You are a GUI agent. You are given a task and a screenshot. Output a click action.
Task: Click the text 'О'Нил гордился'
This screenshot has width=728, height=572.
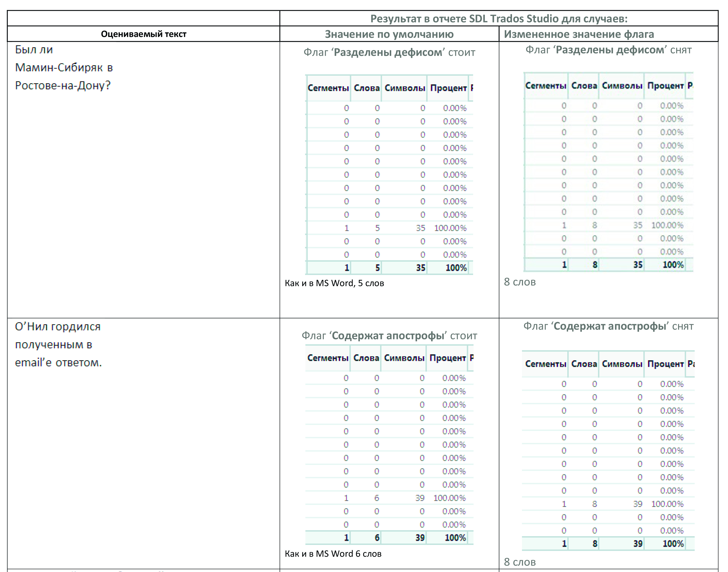click(58, 326)
